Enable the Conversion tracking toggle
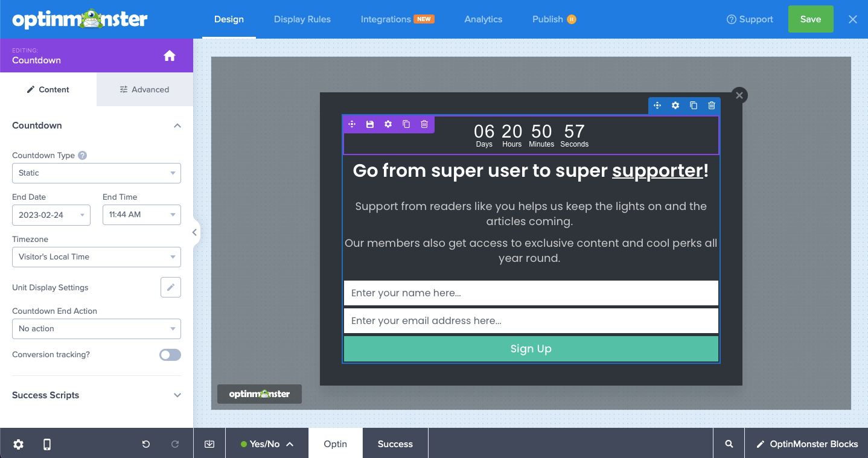Viewport: 868px width, 458px height. (170, 355)
